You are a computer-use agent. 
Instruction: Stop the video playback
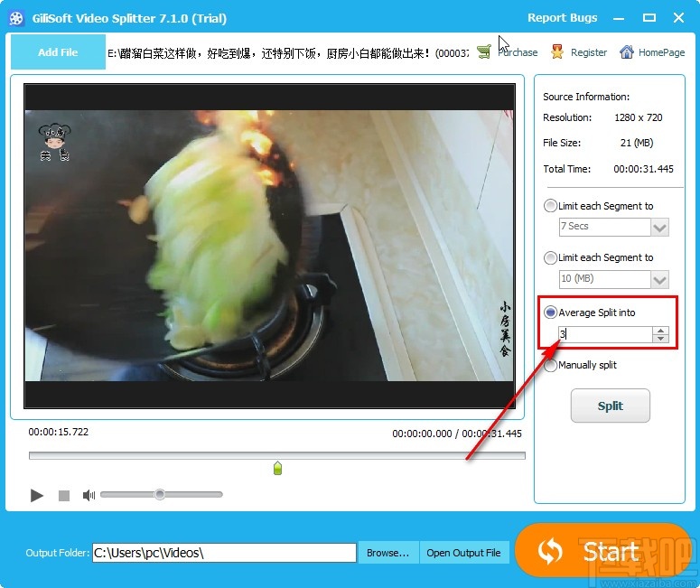[64, 496]
